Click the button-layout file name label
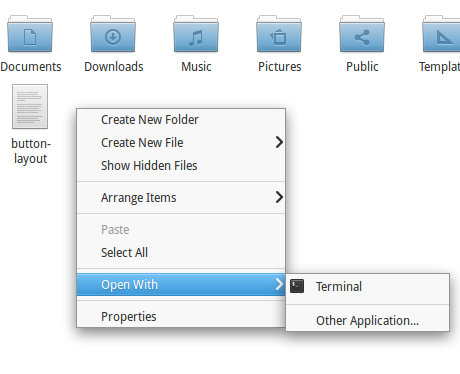This screenshot has width=460, height=374. [x=31, y=151]
